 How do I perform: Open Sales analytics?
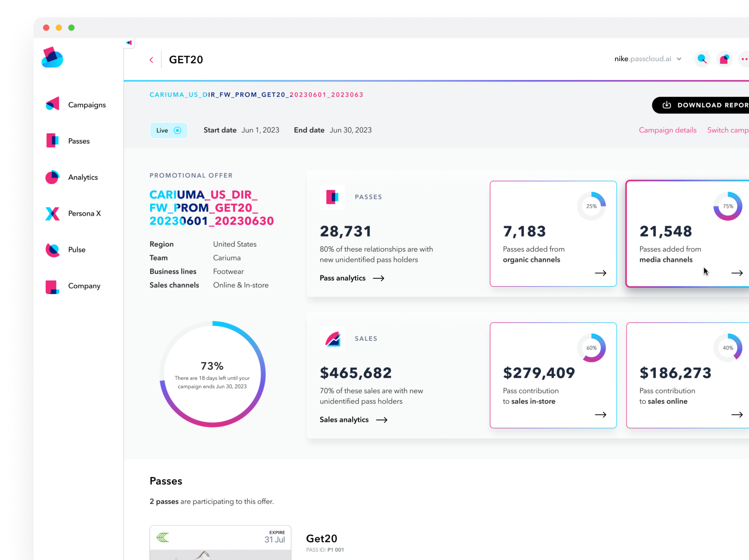click(x=353, y=420)
